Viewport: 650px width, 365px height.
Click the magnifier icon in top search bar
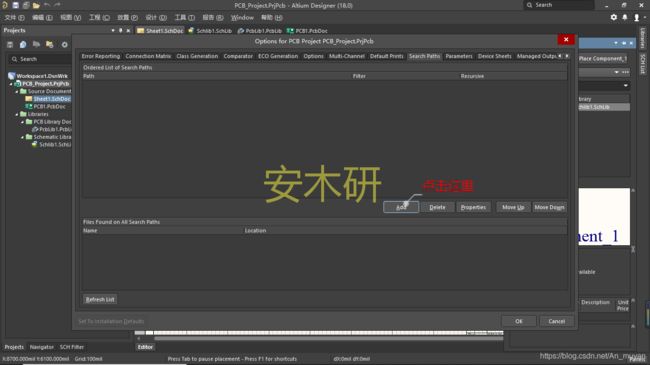click(x=529, y=5)
